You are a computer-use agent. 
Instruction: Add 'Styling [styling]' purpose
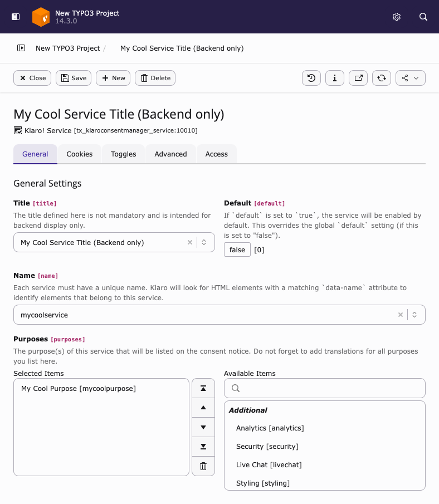pos(263,483)
